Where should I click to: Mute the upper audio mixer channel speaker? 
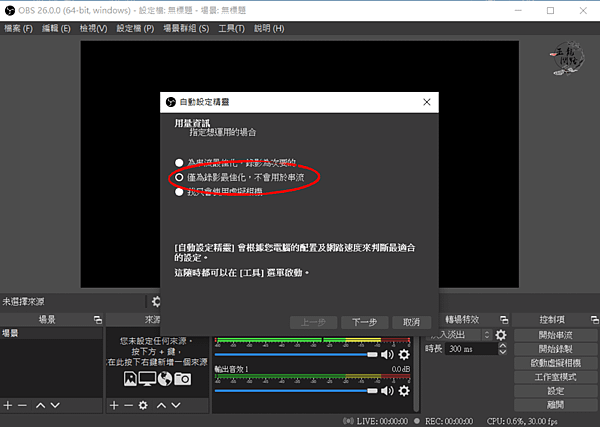tap(387, 355)
